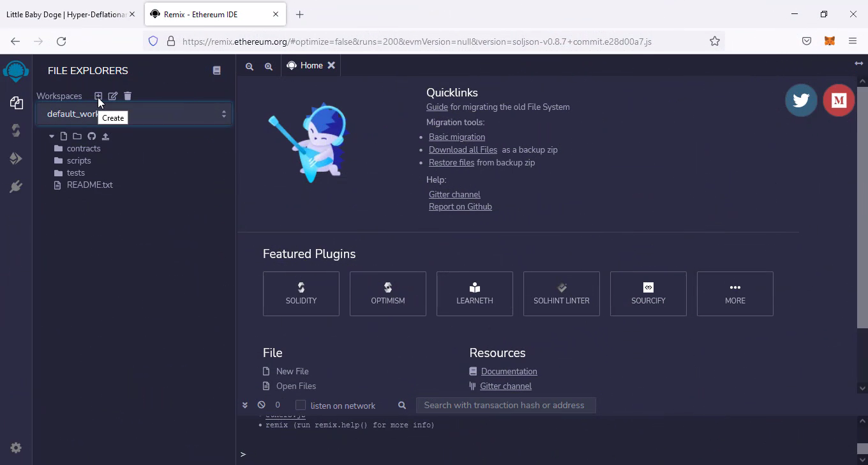Click the Twitter round button
Screen dimensions: 868x465
(x=800, y=100)
